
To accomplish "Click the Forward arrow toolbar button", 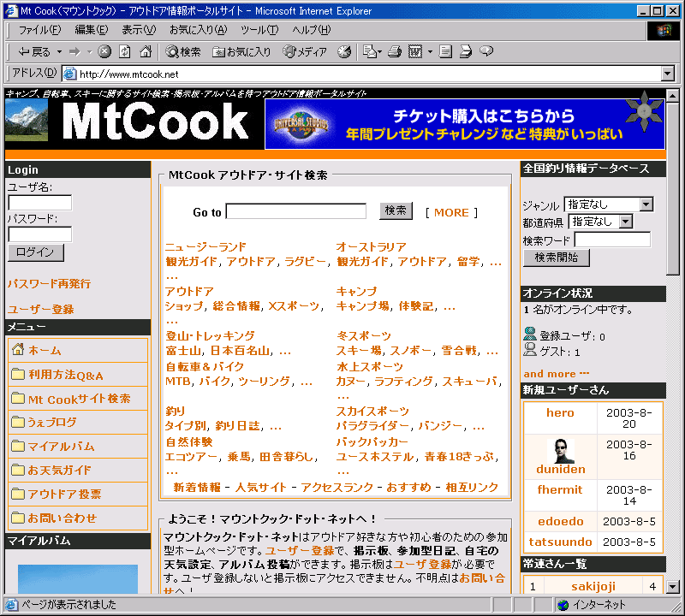I will coord(74,52).
